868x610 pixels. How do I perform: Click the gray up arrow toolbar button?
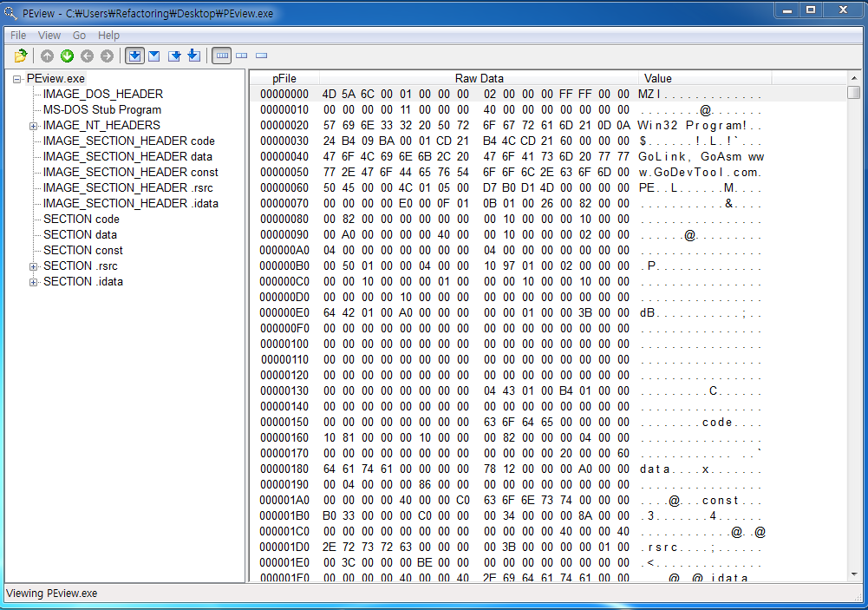(47, 56)
